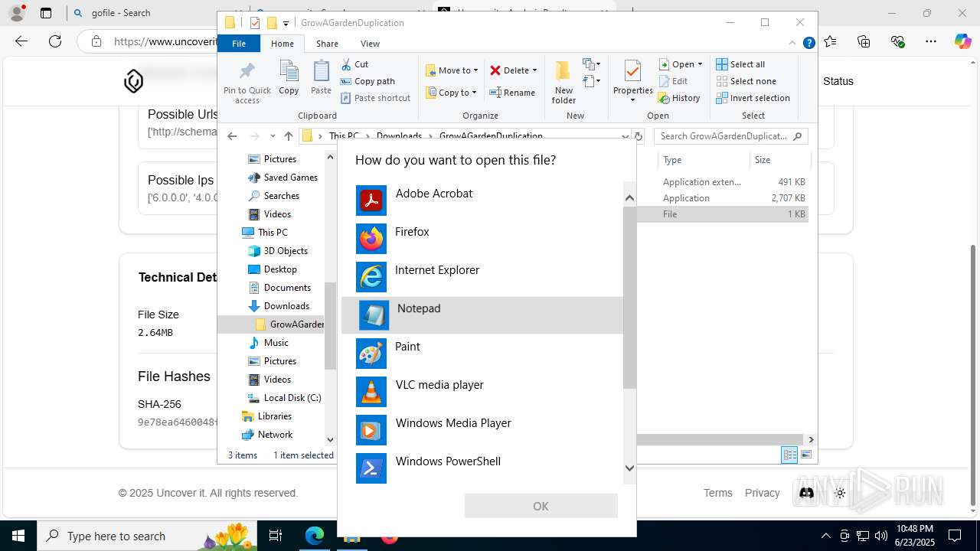Show hidden system tray icons

[825, 536]
